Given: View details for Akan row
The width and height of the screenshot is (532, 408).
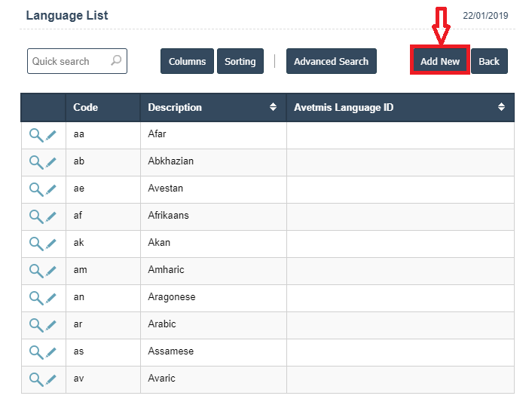Looking at the screenshot, I should click(x=36, y=244).
